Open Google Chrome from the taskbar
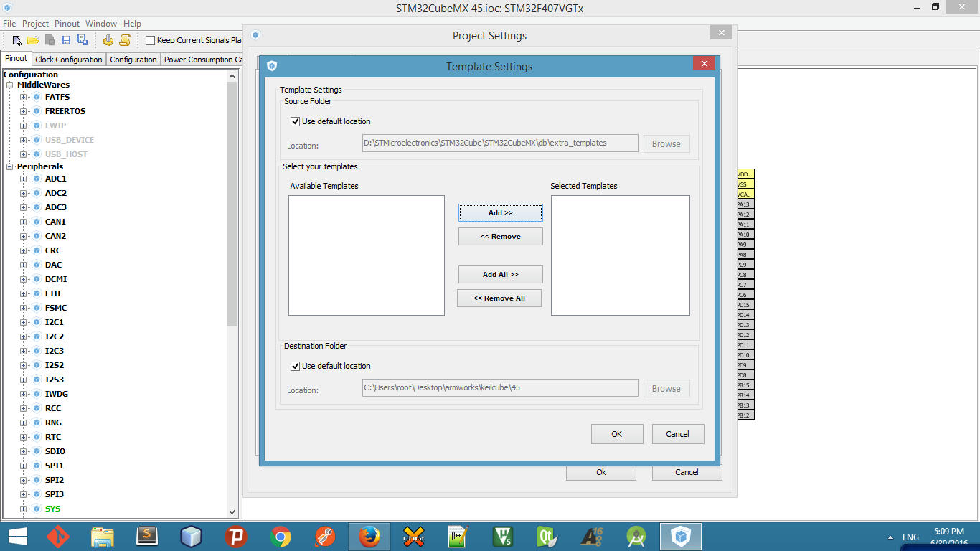 (281, 537)
